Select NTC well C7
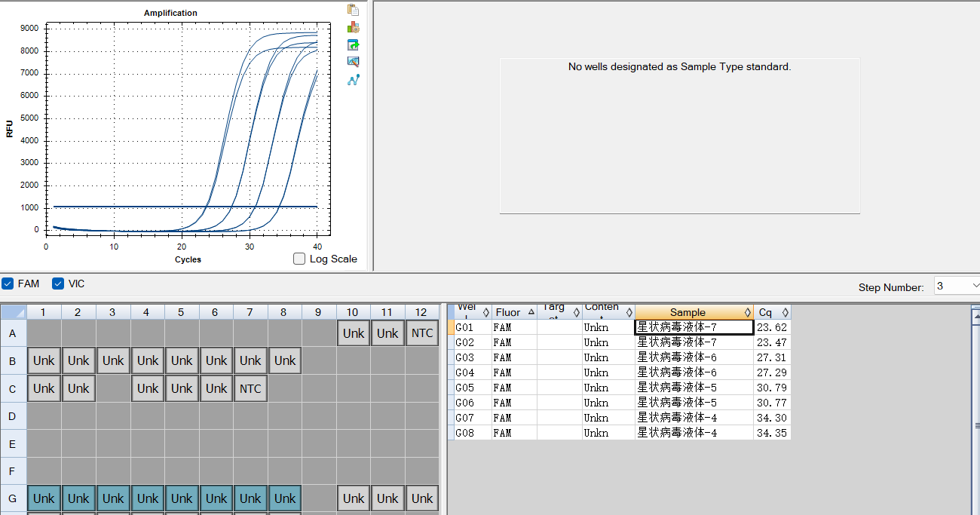 coord(250,388)
